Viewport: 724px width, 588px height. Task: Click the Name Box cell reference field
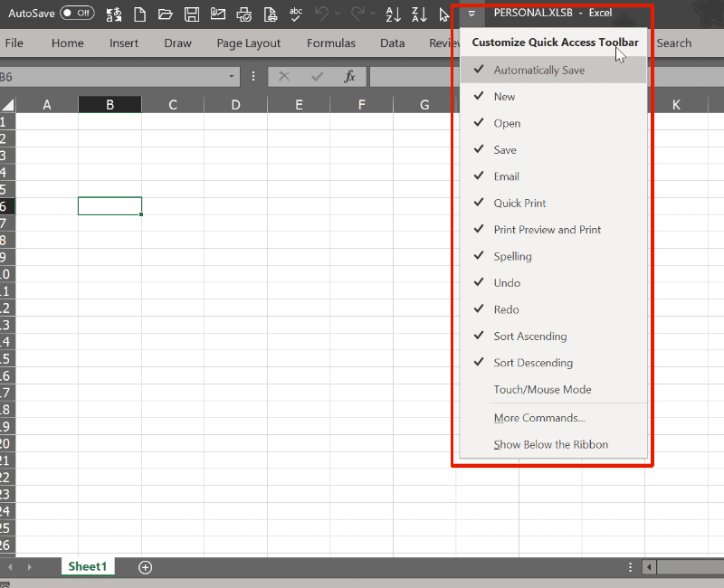coord(111,77)
